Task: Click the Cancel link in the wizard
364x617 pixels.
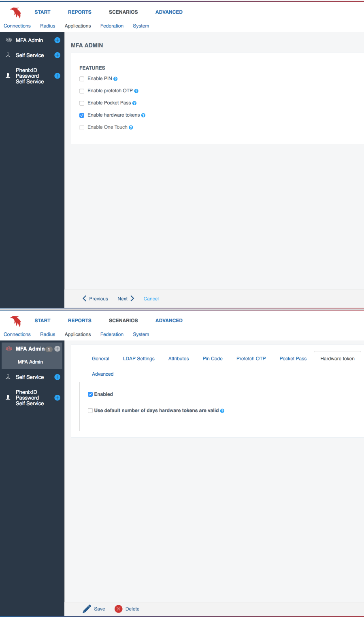Action: (x=151, y=299)
